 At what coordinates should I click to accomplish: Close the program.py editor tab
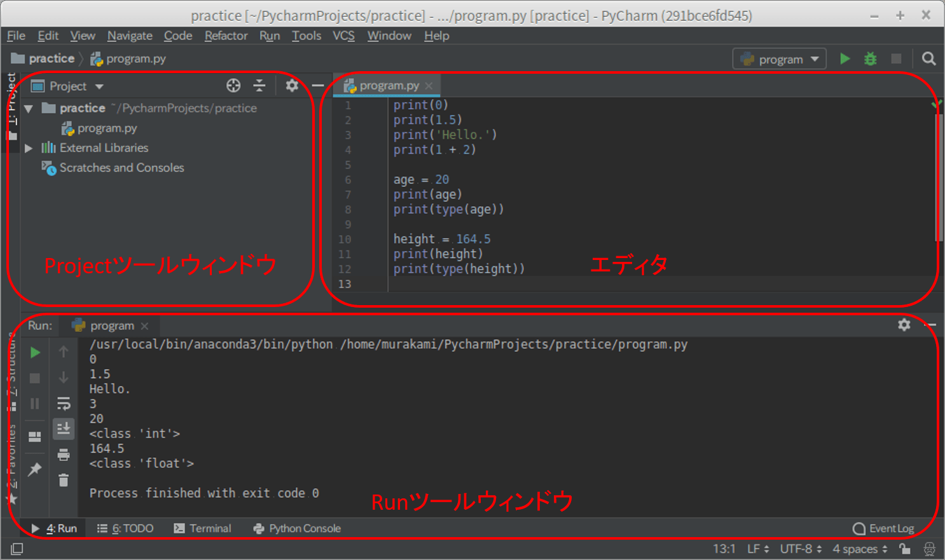(429, 86)
